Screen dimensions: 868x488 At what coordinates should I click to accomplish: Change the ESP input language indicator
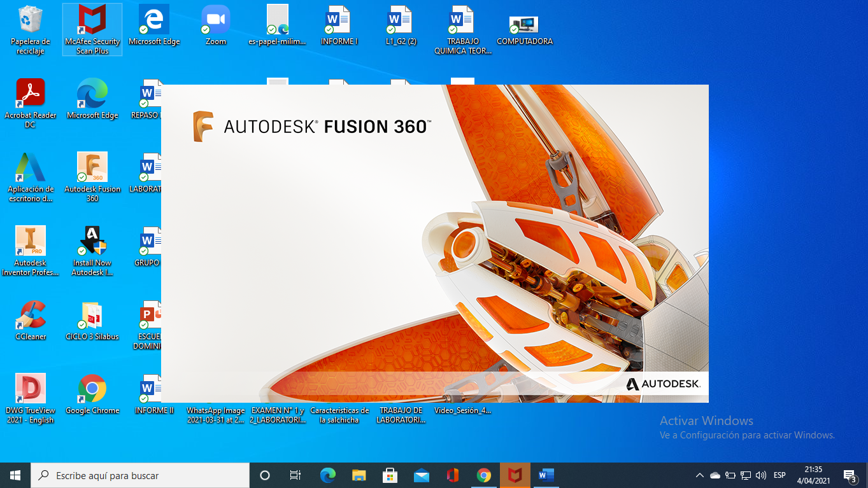[x=779, y=475]
